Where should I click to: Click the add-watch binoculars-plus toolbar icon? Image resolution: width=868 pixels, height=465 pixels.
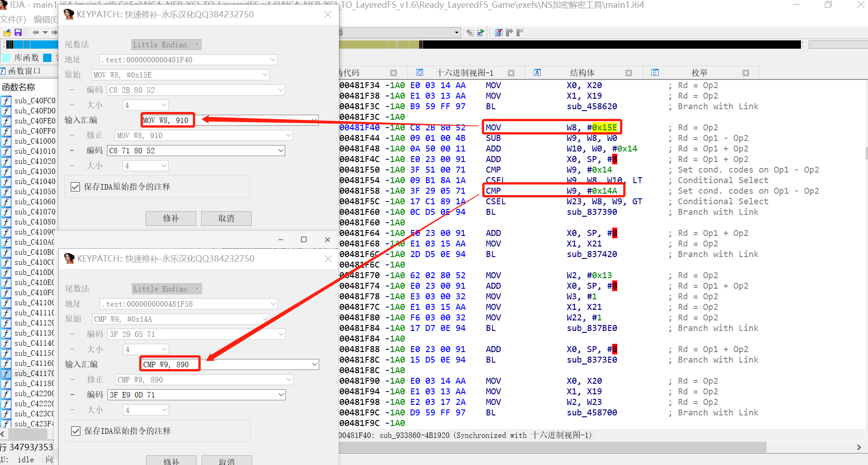click(x=509, y=33)
